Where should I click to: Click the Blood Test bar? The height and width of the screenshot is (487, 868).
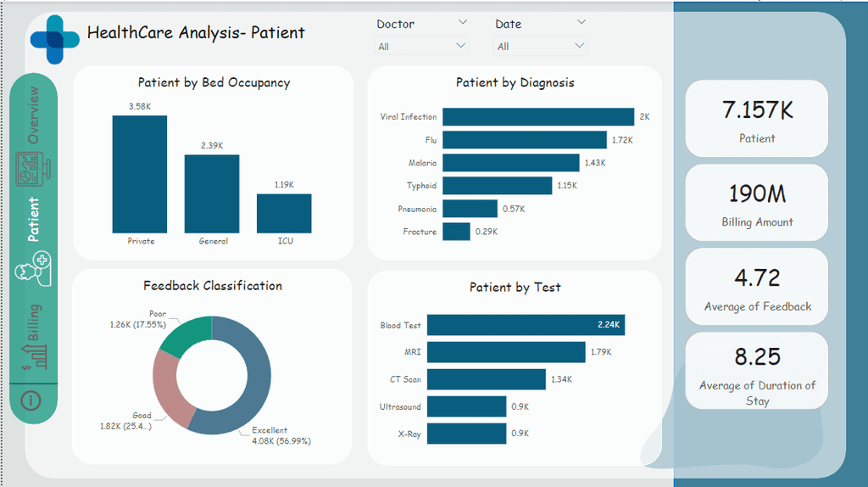pyautogui.click(x=526, y=325)
